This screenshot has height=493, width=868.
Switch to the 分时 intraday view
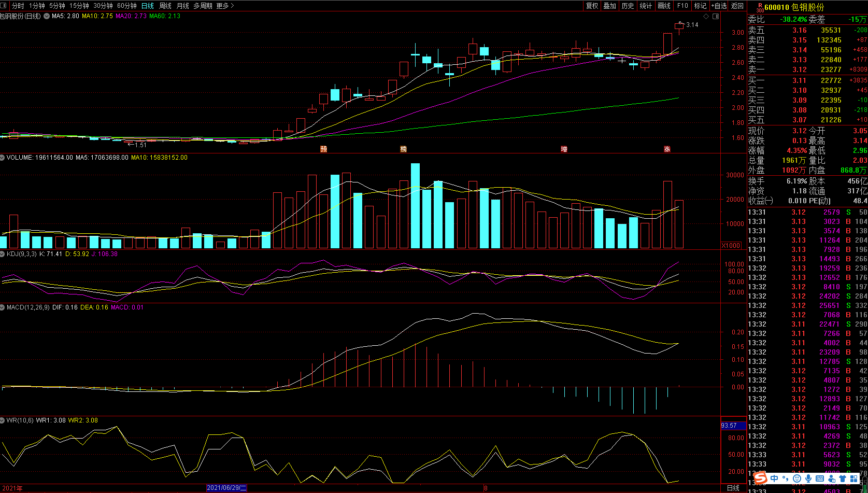click(18, 6)
